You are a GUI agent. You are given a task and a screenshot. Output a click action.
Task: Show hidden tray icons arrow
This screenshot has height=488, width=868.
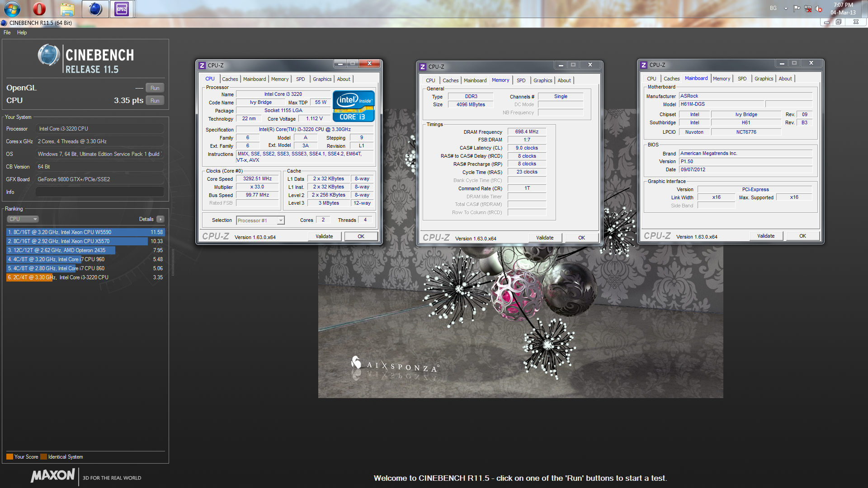click(786, 9)
